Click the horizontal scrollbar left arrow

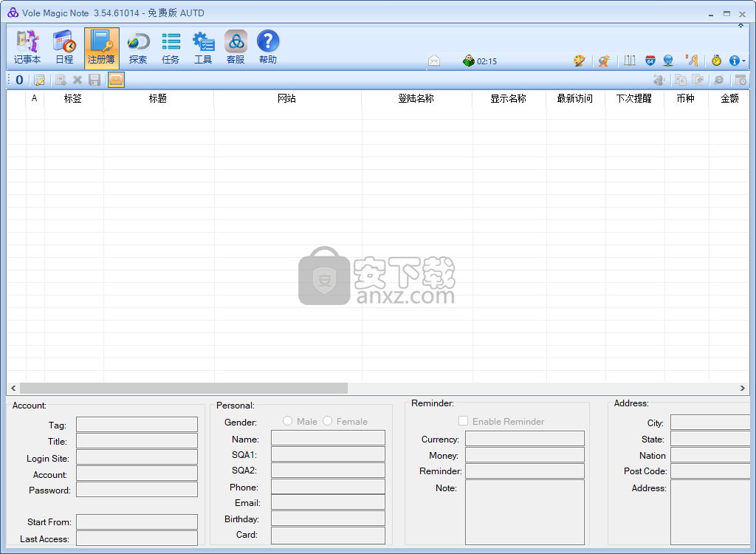point(13,388)
